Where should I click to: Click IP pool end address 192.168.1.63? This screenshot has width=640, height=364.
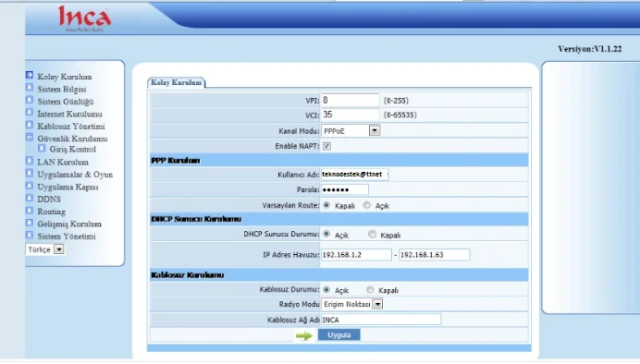pyautogui.click(x=435, y=255)
